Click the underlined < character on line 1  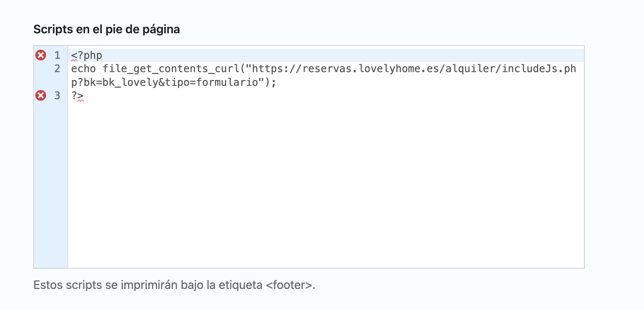click(x=74, y=55)
